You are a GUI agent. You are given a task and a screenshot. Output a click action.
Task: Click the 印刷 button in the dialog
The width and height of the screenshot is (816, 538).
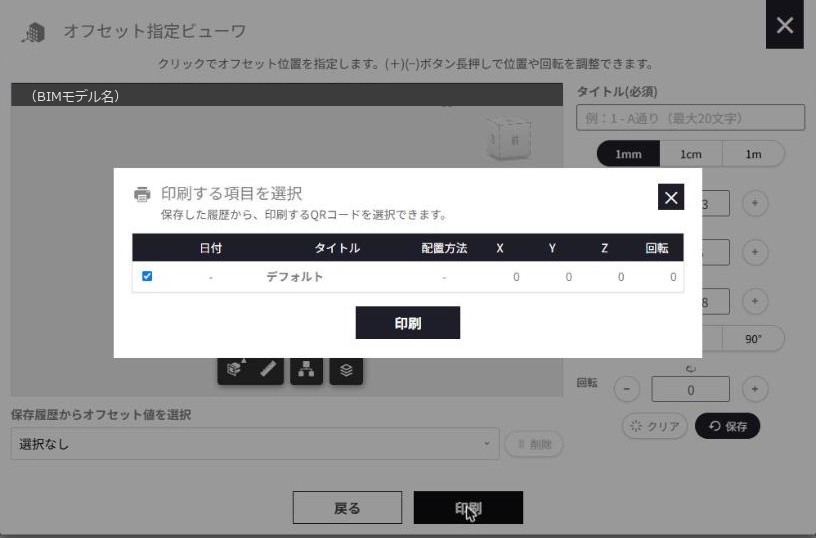(x=407, y=323)
